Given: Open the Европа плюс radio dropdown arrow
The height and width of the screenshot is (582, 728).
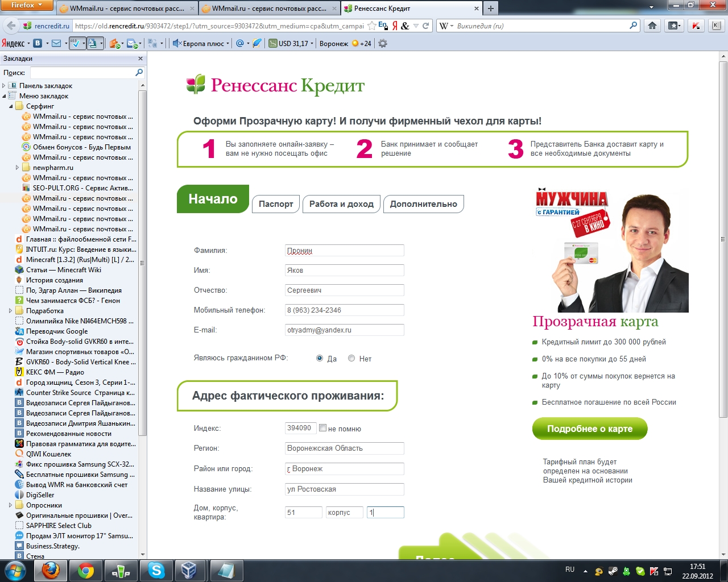Looking at the screenshot, I should pos(228,44).
